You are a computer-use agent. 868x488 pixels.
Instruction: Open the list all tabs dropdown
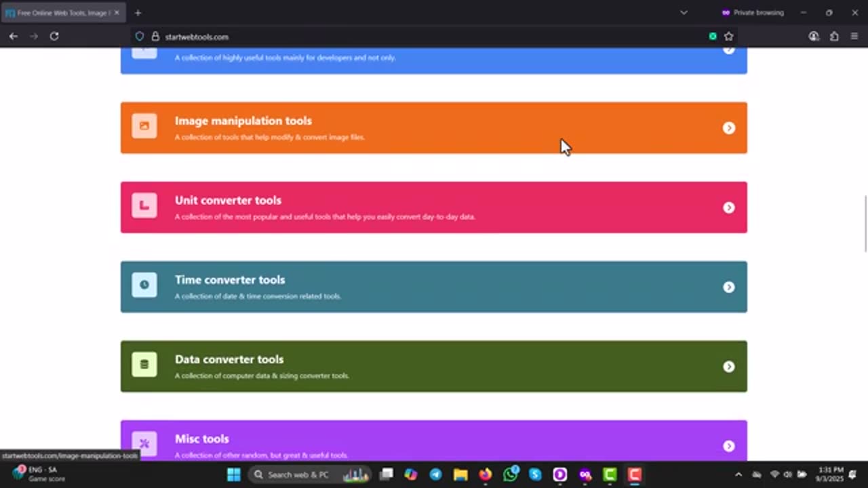[684, 13]
